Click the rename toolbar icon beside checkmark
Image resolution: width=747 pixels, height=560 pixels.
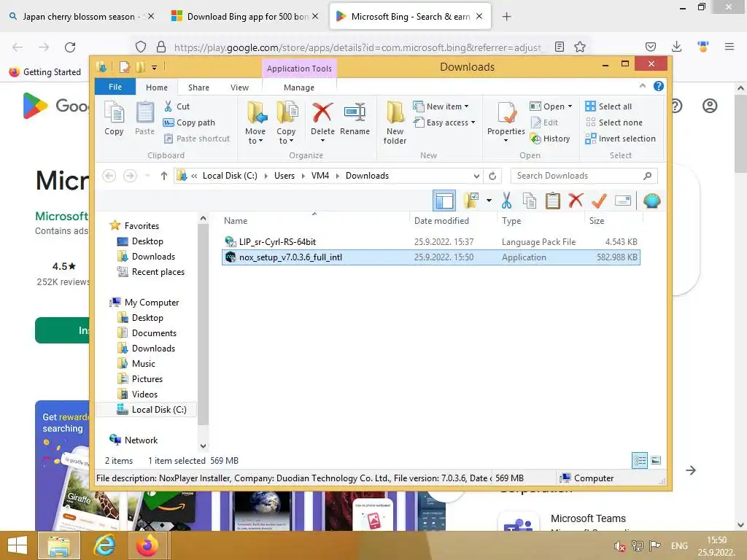click(623, 201)
